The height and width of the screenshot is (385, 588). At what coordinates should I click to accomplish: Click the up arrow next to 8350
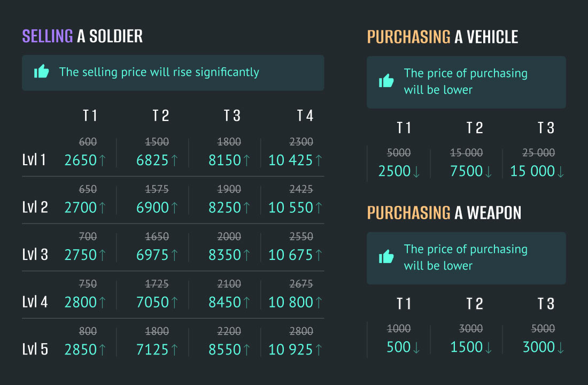(x=246, y=256)
